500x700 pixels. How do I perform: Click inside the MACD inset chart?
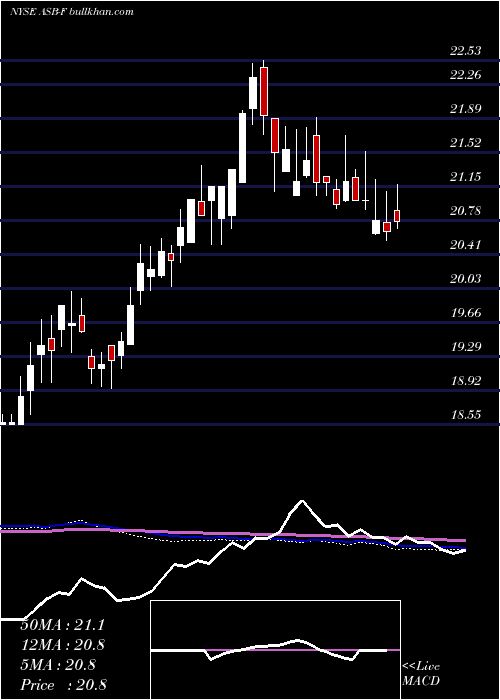275,650
